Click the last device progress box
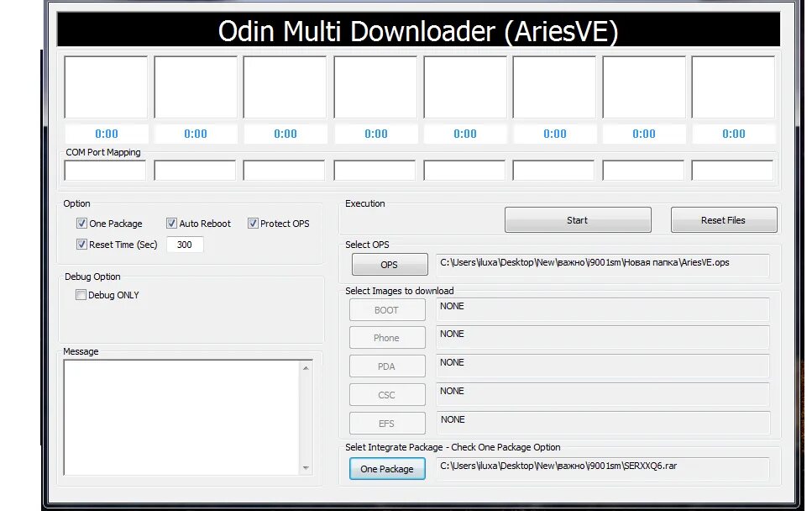The width and height of the screenshot is (812, 511). [733, 87]
